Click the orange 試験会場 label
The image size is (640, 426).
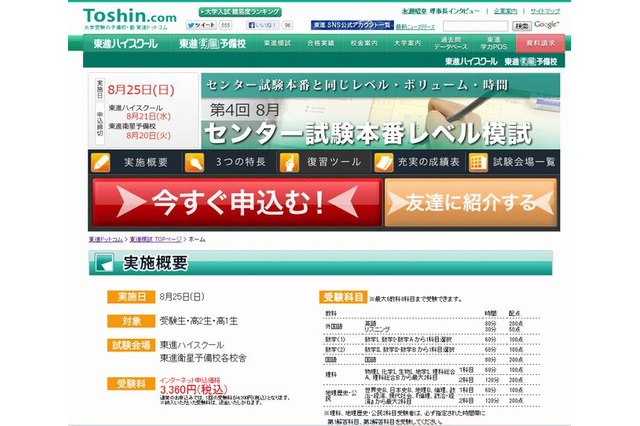(x=131, y=345)
